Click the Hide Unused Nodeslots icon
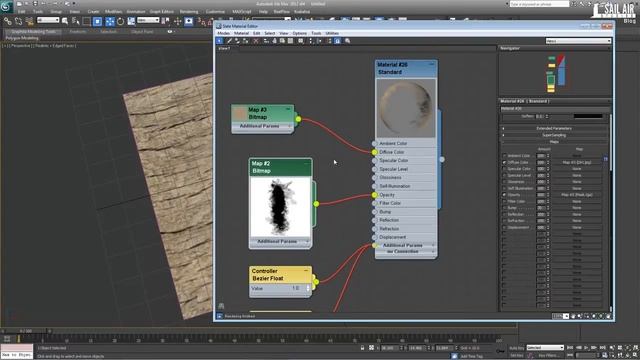 [x=274, y=41]
